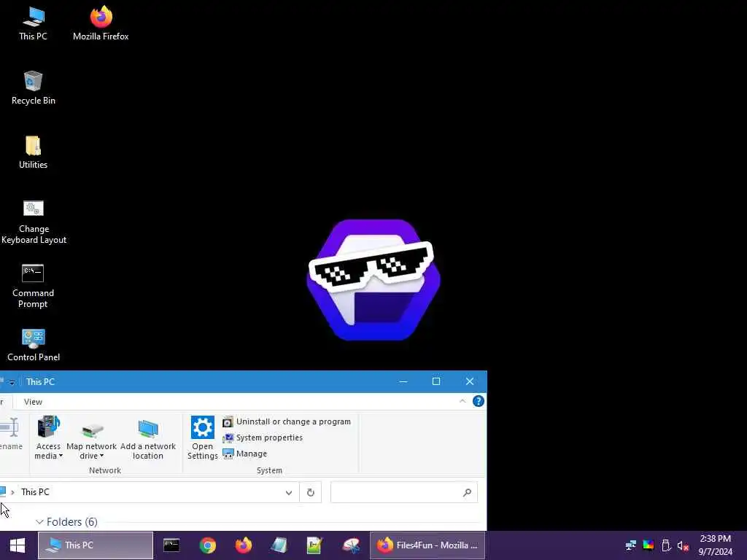Screen dimensions: 747x560
Task: Open Map network drive dropdown arrow
Action: point(101,456)
